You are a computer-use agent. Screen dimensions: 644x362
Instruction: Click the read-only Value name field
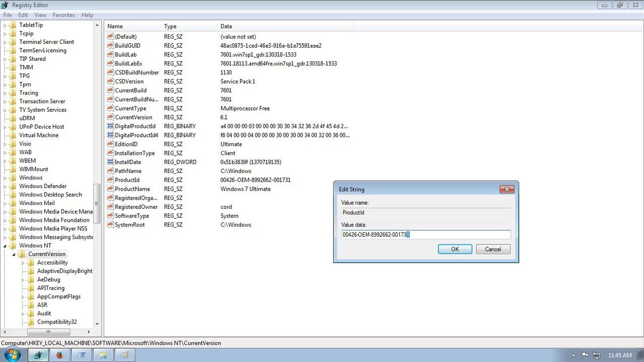(426, 213)
